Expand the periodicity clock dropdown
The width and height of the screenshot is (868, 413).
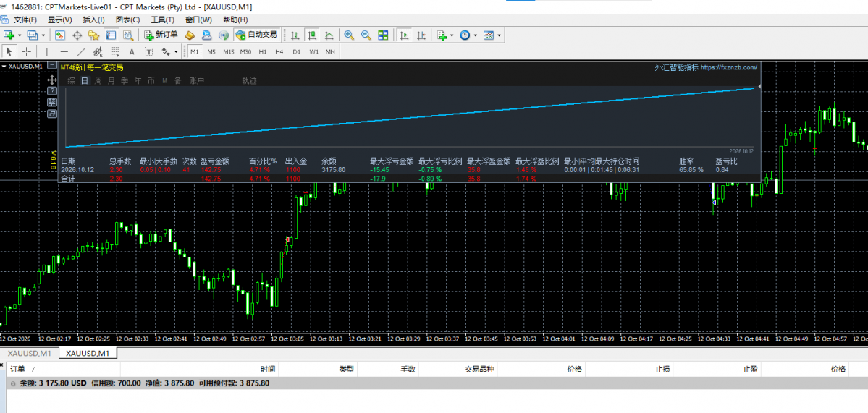476,35
